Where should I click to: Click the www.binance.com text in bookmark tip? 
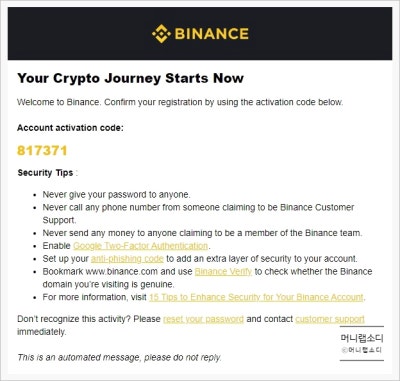click(x=121, y=272)
